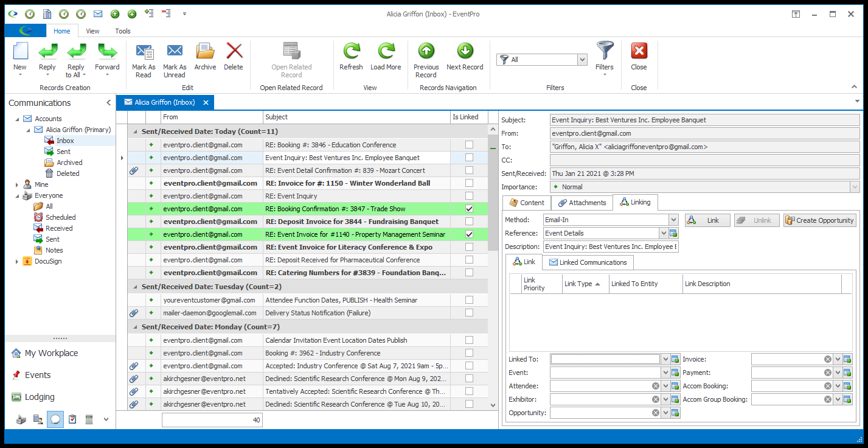Open the Linked To dropdown arrow
The height and width of the screenshot is (448, 868).
665,359
